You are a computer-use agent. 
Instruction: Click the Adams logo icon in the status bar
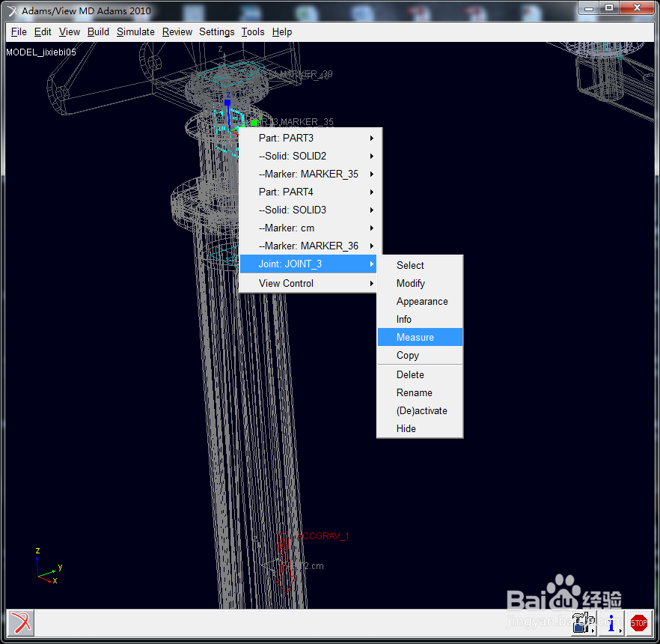coord(20,622)
